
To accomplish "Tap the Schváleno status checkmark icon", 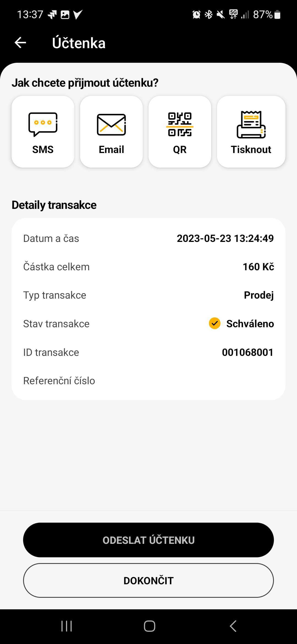I will (215, 323).
